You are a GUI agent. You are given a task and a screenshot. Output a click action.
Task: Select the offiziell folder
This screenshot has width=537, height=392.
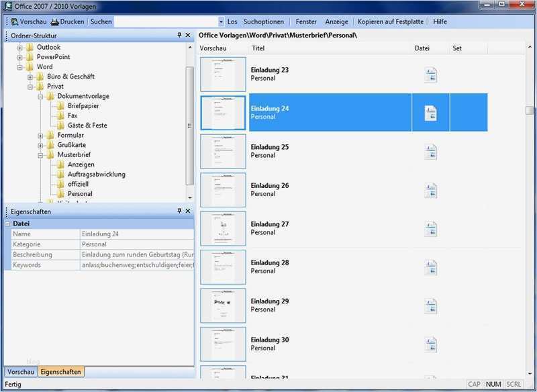coord(78,184)
